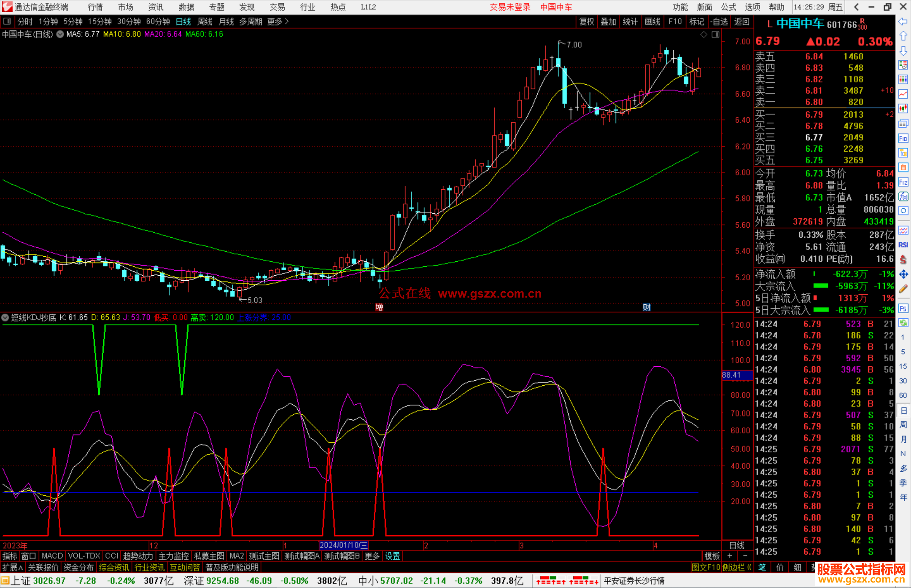Click the 2024/01/10 date marker on timeline
This screenshot has height=588, width=911.
coord(343,545)
